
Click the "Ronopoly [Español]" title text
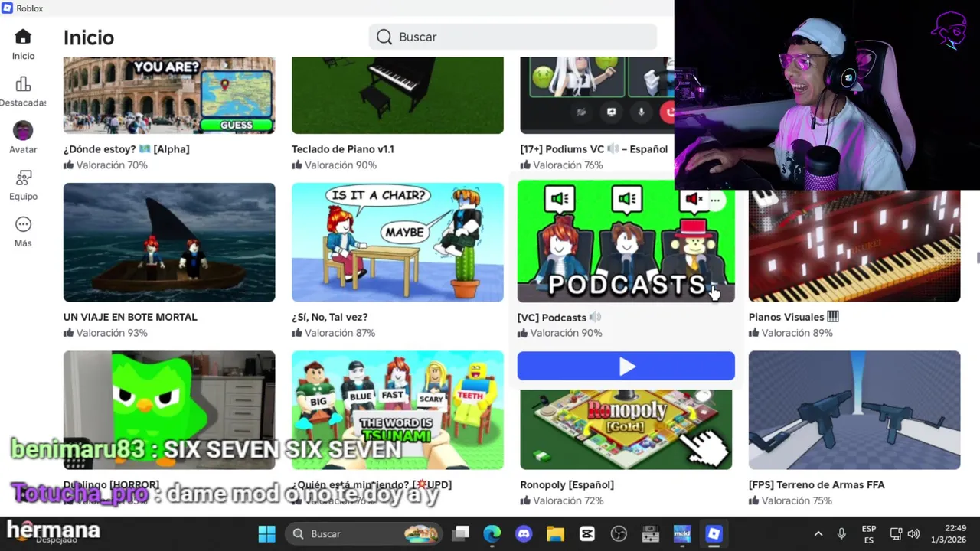567,484
